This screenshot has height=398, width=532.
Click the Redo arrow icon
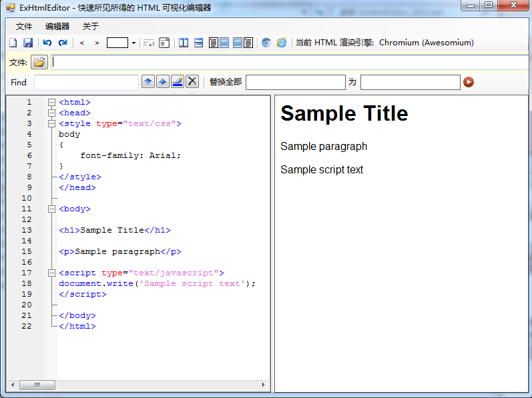63,43
